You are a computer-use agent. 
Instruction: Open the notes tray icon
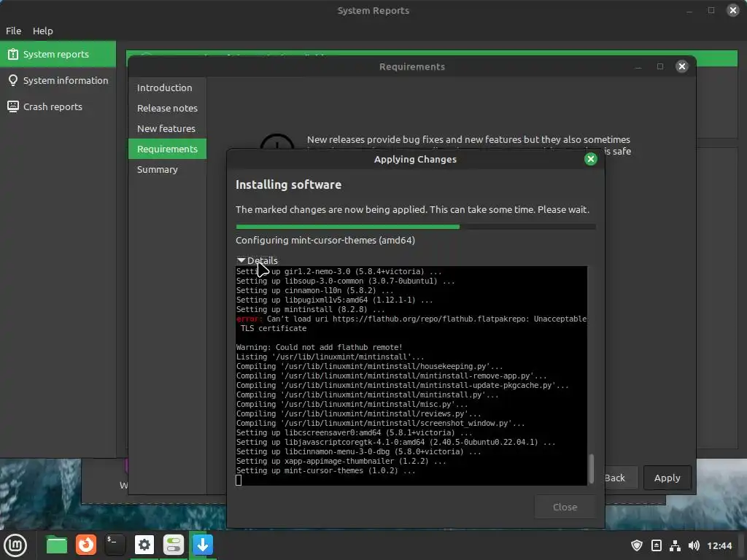click(x=656, y=545)
